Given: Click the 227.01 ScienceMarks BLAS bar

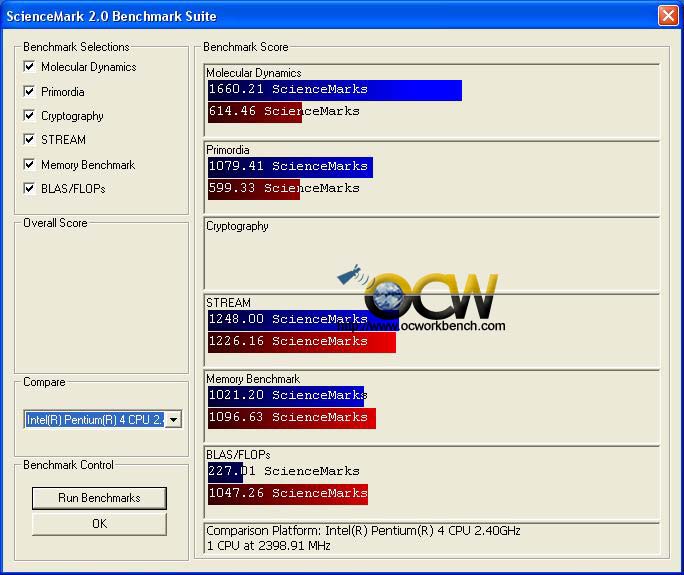Looking at the screenshot, I should pyautogui.click(x=225, y=472).
